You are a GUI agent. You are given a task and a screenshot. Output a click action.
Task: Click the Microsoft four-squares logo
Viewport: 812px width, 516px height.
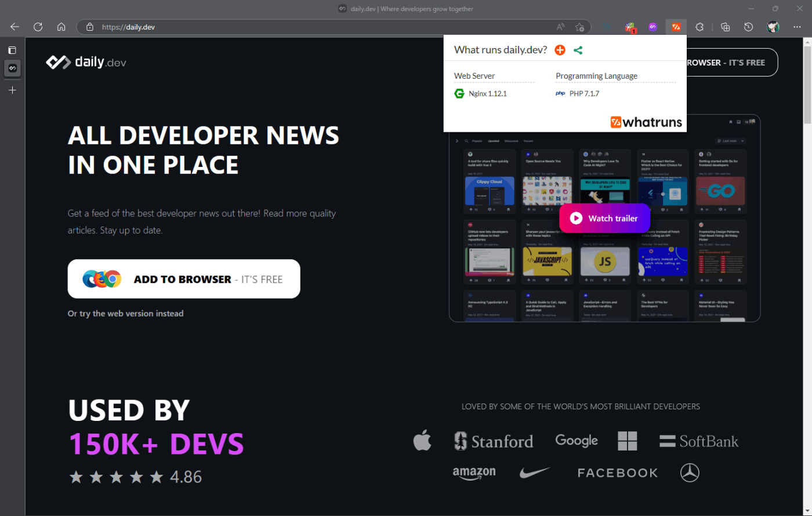(628, 441)
